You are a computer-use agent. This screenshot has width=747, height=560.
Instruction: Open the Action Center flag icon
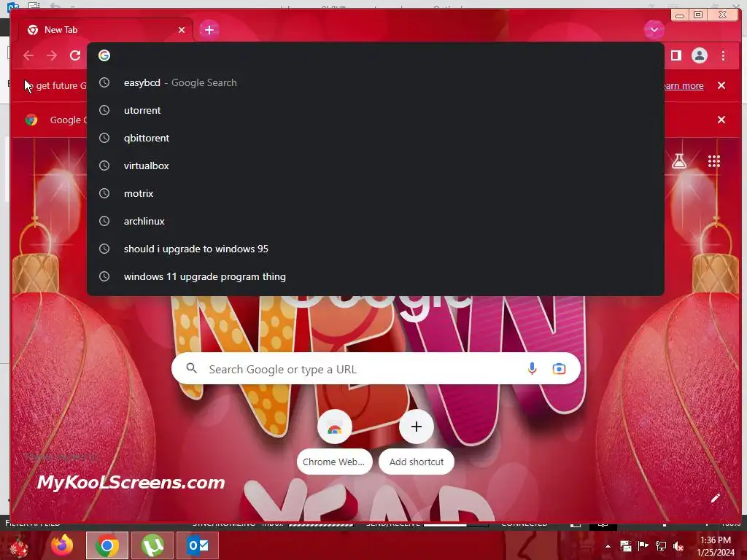point(643,546)
